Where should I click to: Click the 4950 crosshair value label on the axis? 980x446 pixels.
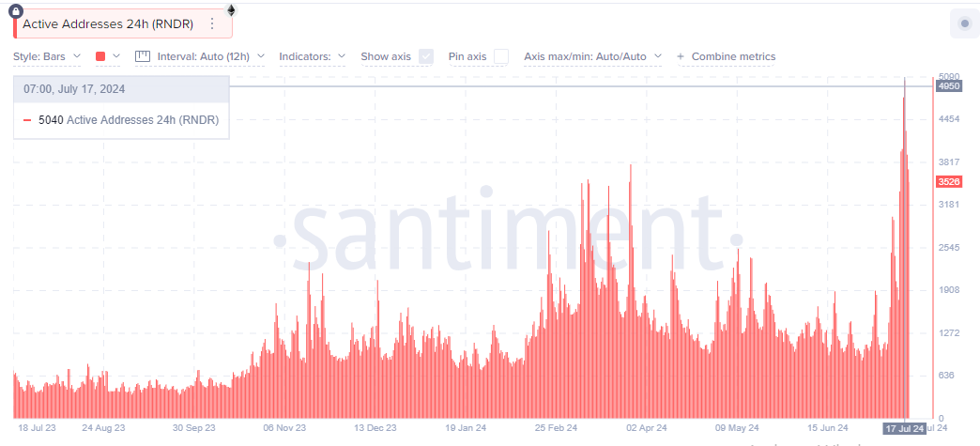(x=949, y=87)
